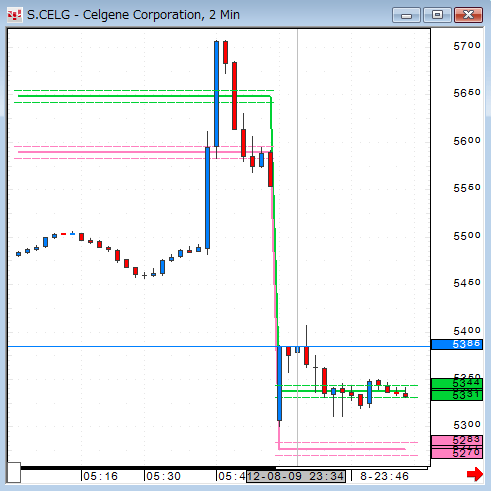Click the 5650 price scale label
This screenshot has height=491, width=491.
pyautogui.click(x=467, y=93)
